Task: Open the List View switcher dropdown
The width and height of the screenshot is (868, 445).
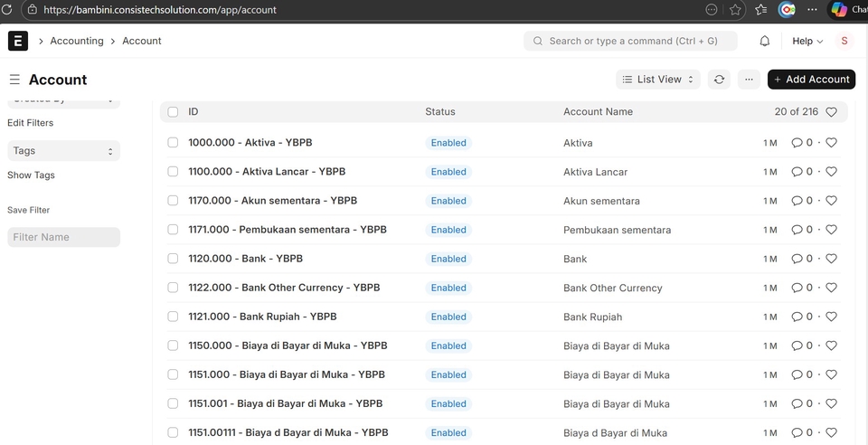Action: click(657, 80)
